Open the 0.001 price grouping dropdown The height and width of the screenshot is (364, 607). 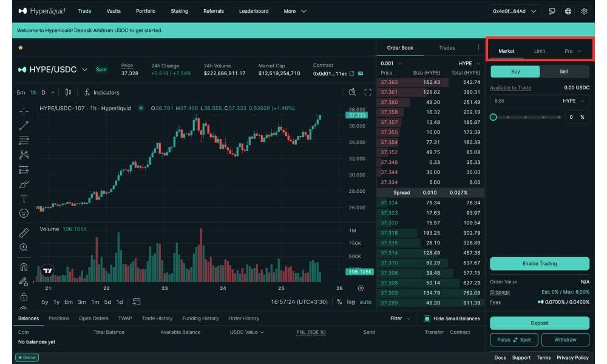[392, 63]
